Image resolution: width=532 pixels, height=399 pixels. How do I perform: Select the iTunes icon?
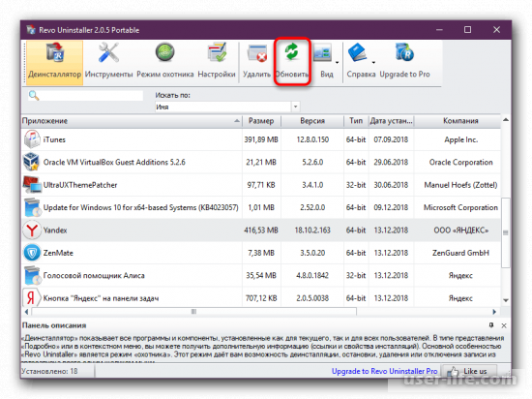(32, 139)
